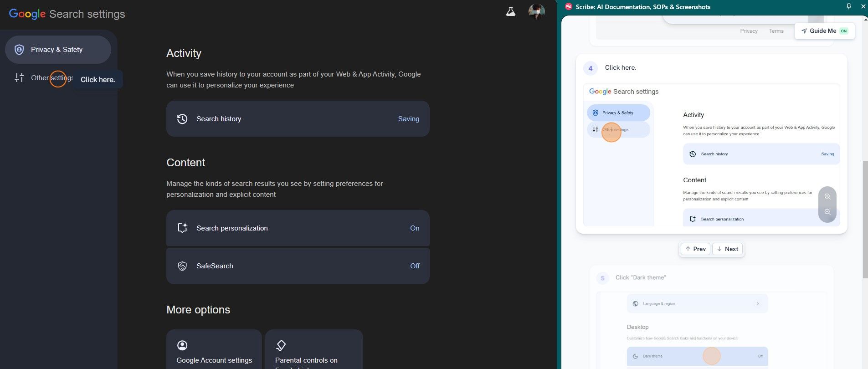Select the Privacy & Safety tab
The width and height of the screenshot is (868, 369).
pos(58,50)
